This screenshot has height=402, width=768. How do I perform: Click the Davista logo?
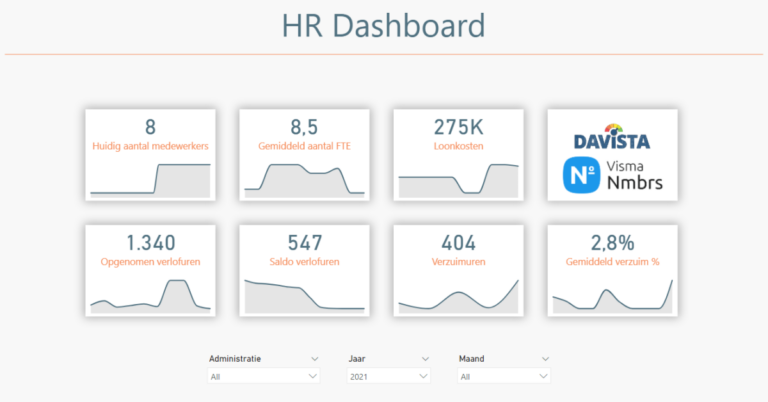(x=612, y=137)
